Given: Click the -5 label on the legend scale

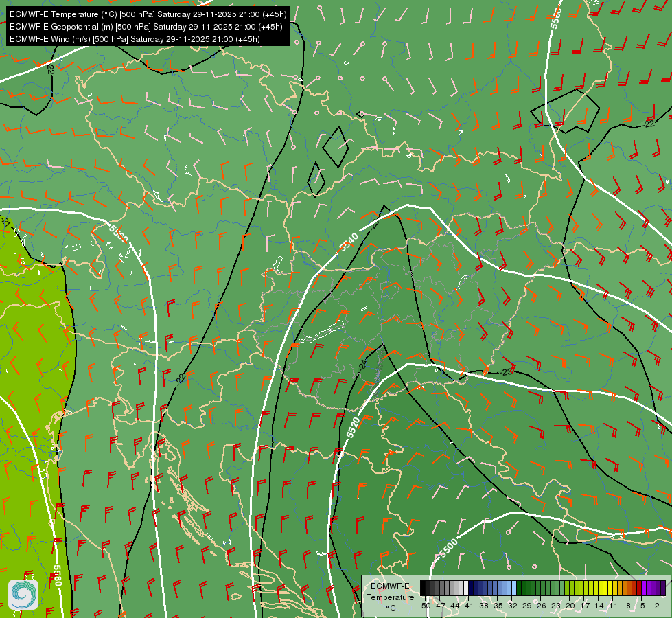Looking at the screenshot, I should pos(642,606).
